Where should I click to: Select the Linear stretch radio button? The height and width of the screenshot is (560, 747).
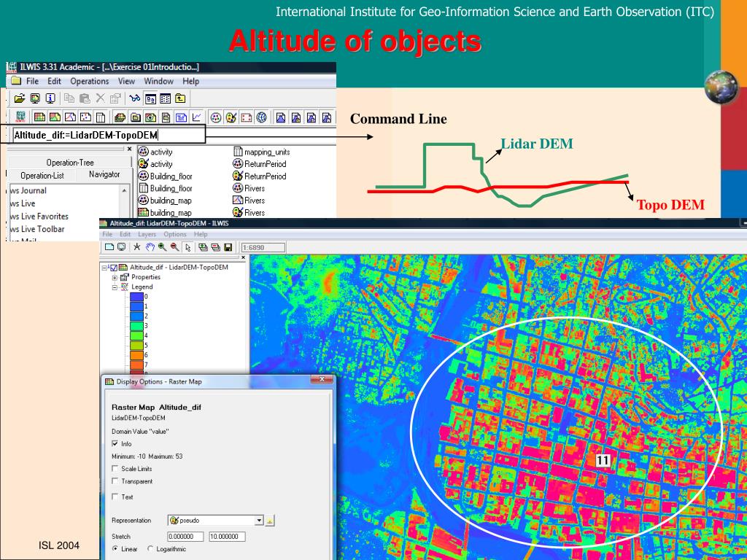point(115,548)
